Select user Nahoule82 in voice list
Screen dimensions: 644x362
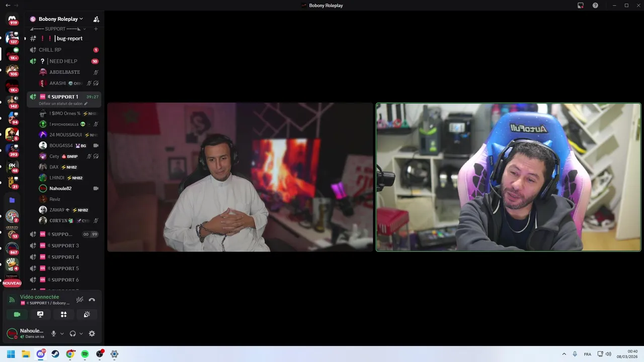[69, 189]
